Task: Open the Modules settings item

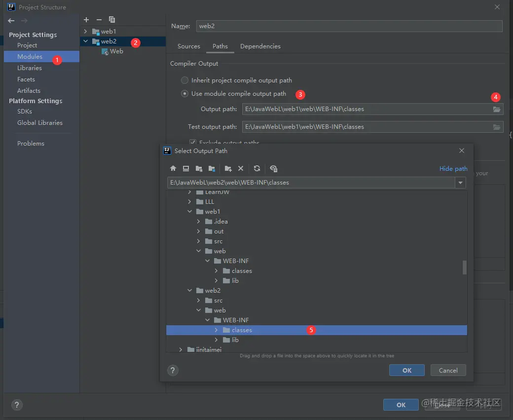Action: [x=41, y=56]
